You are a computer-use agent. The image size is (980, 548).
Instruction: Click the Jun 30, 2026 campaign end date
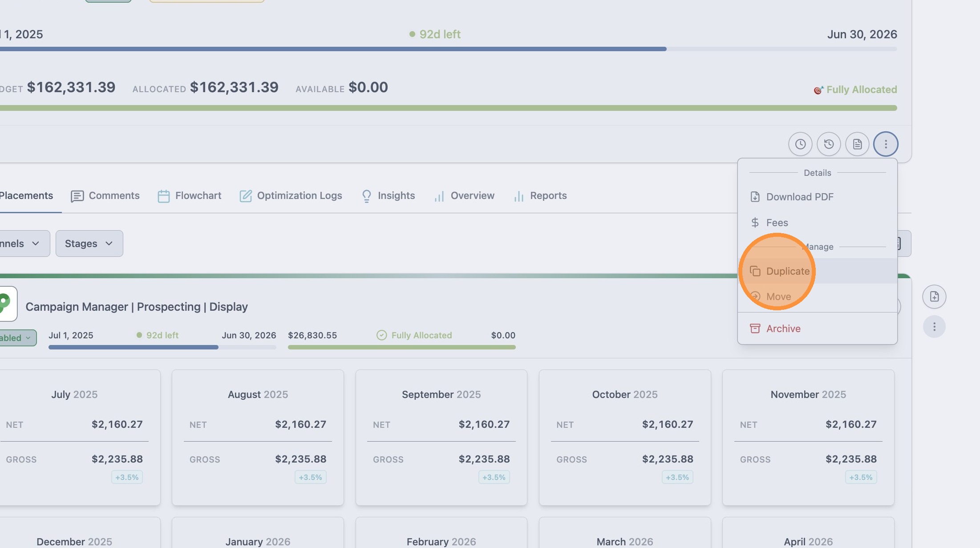[862, 34]
